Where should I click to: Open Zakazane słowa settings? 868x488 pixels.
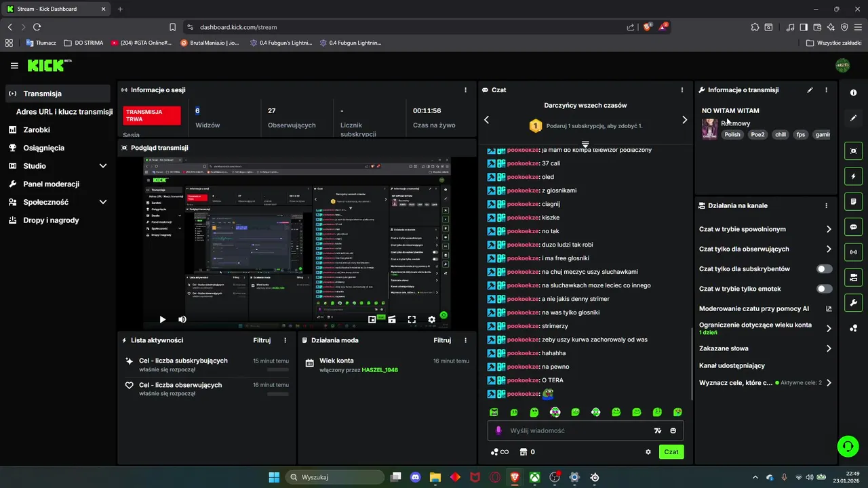point(766,348)
